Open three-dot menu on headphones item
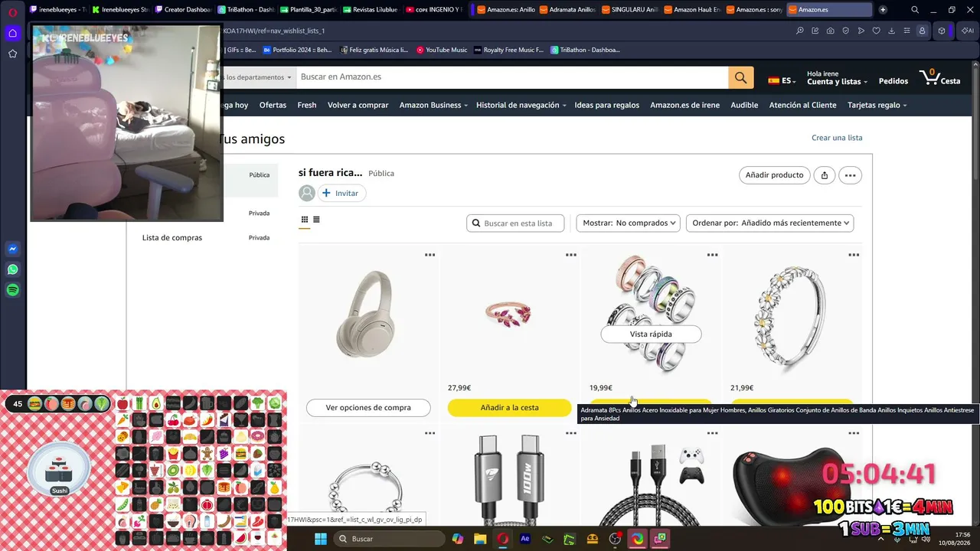 [x=430, y=255]
